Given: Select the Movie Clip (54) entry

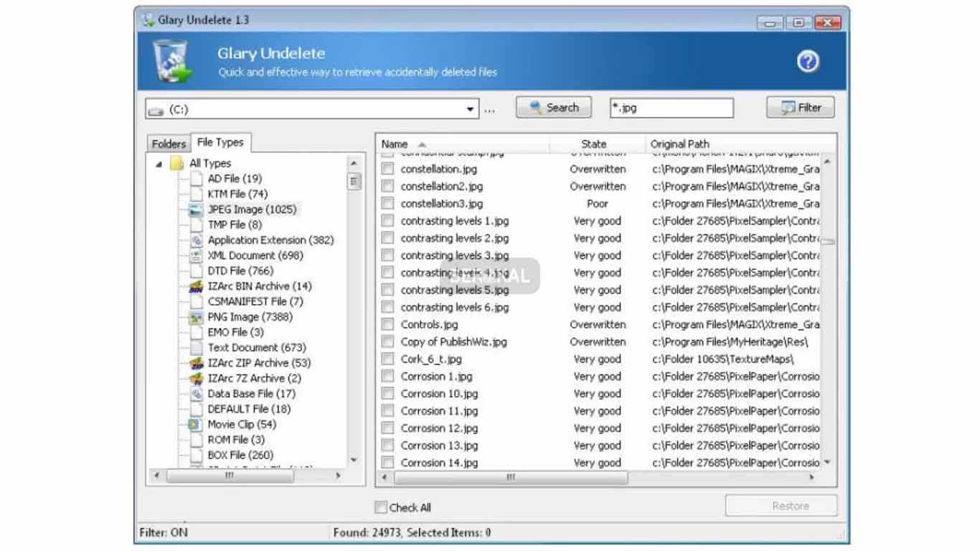Looking at the screenshot, I should click(242, 424).
